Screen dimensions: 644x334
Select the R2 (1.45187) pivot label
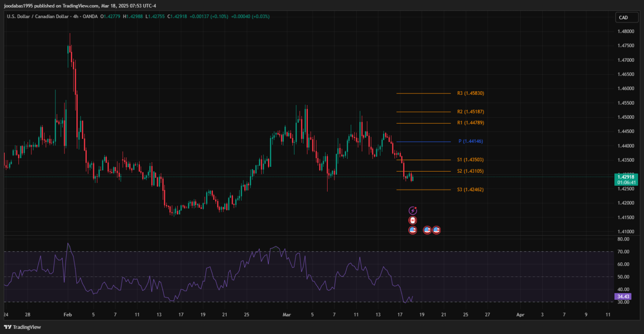coord(471,111)
